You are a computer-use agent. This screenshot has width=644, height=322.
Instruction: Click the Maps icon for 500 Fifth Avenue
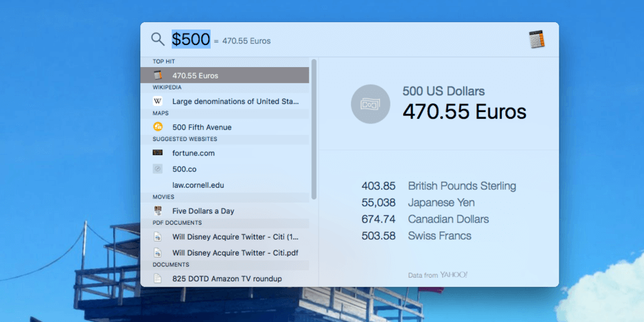point(158,127)
